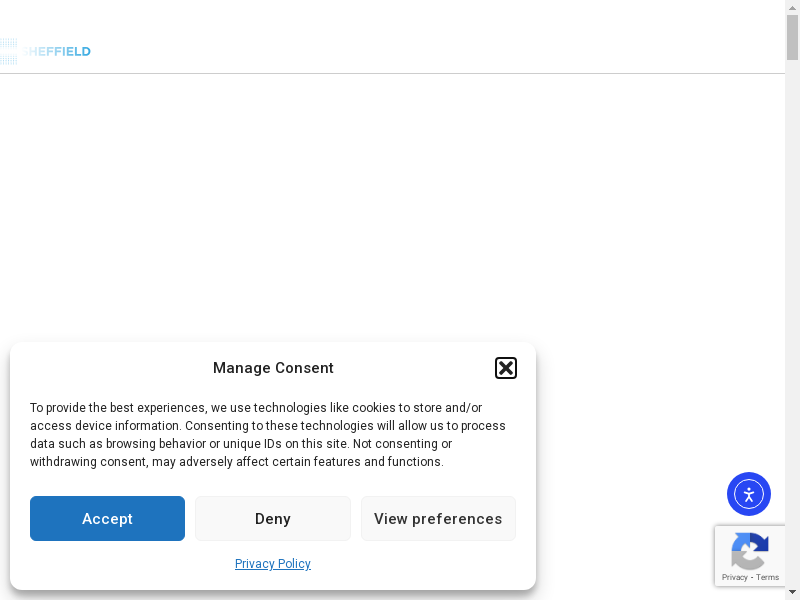
Task: Close the Manage Consent dialog
Action: coord(506,368)
